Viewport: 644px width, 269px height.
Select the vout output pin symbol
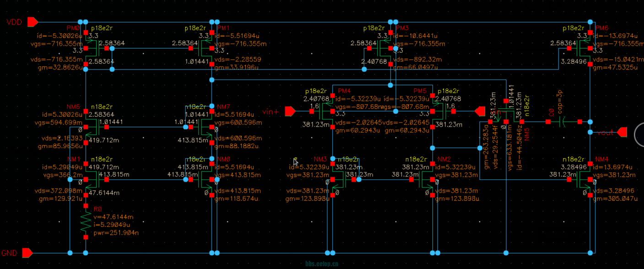coord(622,132)
